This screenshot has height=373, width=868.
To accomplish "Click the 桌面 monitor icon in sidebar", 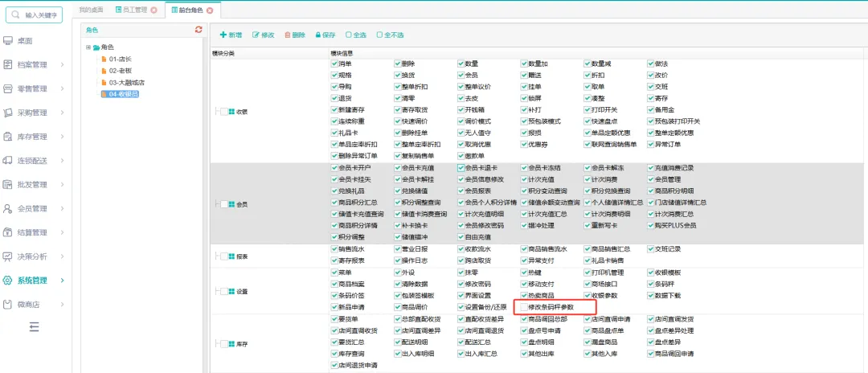I will [x=8, y=41].
